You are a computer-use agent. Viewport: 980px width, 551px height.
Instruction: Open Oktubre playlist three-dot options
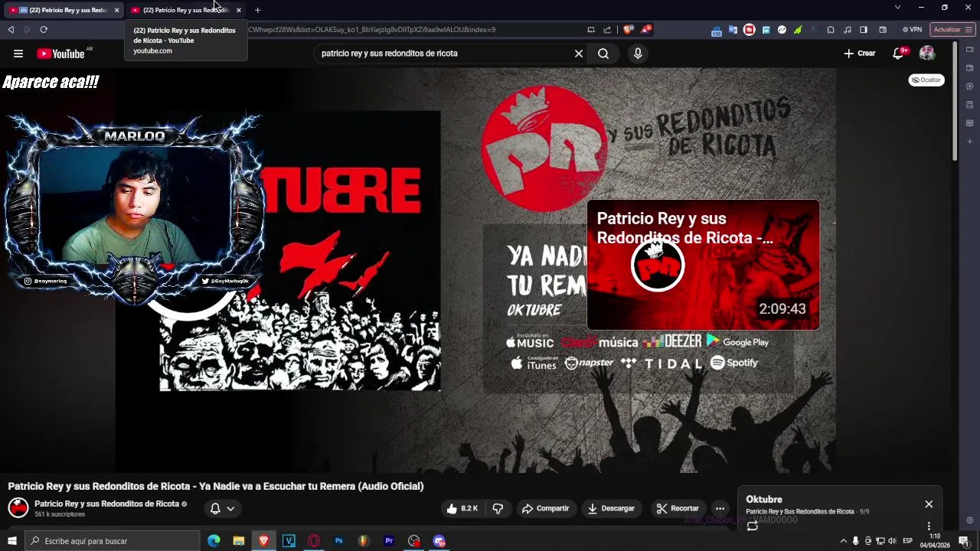click(929, 526)
